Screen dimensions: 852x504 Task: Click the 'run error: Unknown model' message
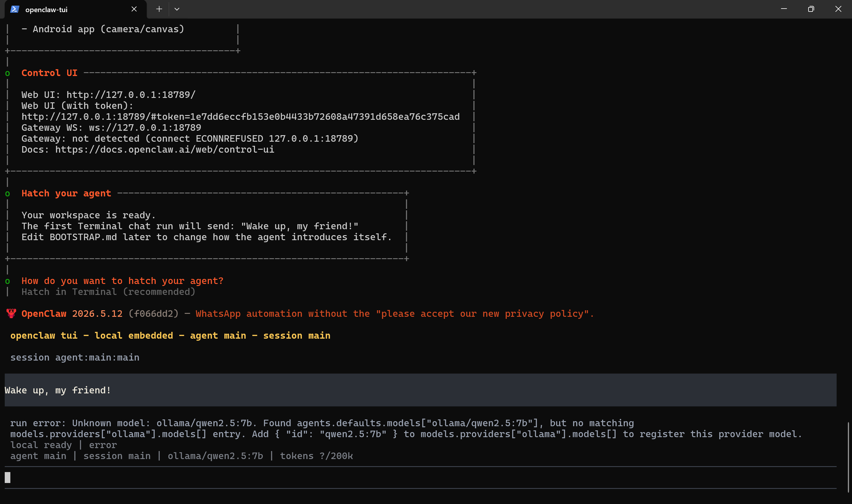pyautogui.click(x=406, y=429)
